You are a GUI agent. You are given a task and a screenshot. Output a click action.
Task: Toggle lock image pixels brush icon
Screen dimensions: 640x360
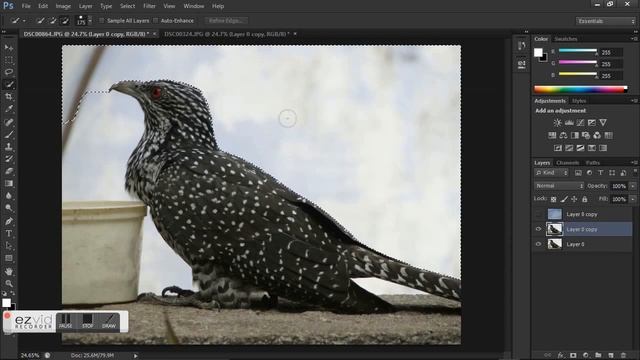[x=564, y=199]
